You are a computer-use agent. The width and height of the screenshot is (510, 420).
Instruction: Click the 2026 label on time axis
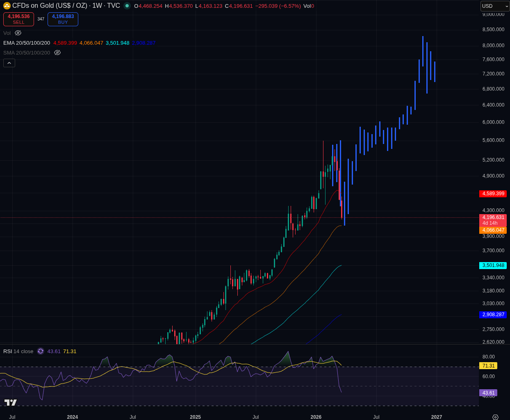pos(316,417)
